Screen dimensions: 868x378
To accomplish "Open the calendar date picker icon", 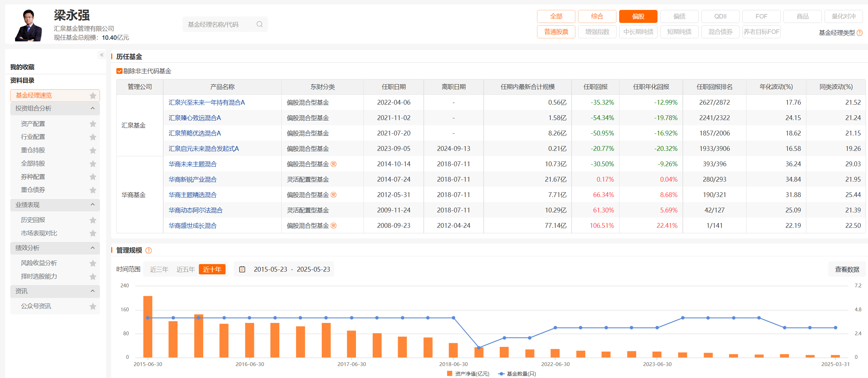I will (x=242, y=269).
